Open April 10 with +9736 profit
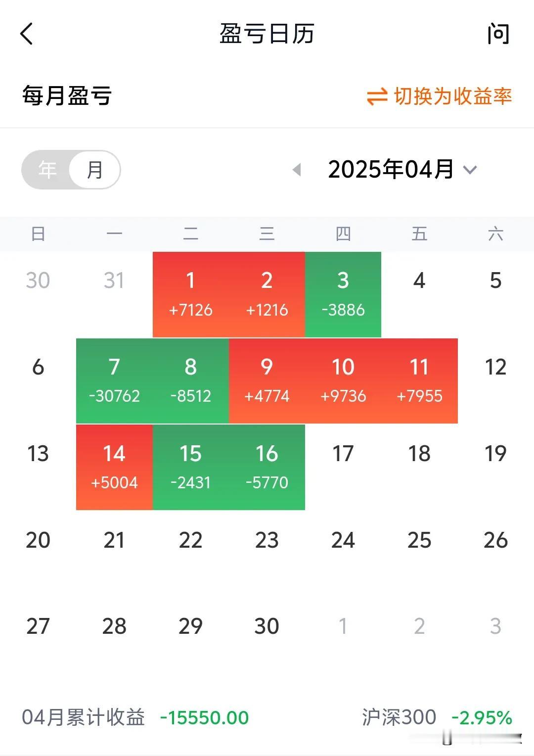Image resolution: width=534 pixels, height=756 pixels. [x=343, y=381]
